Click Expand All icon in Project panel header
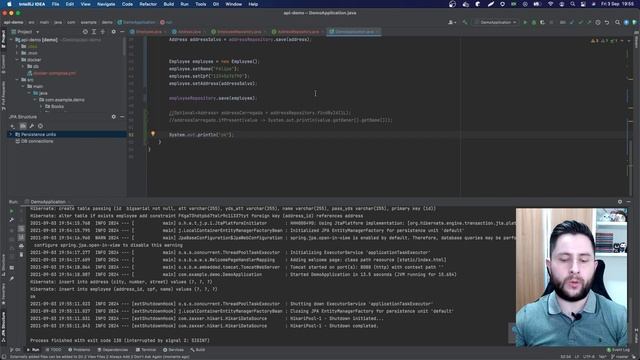Screen dimensions: 640x360 pos(94,32)
